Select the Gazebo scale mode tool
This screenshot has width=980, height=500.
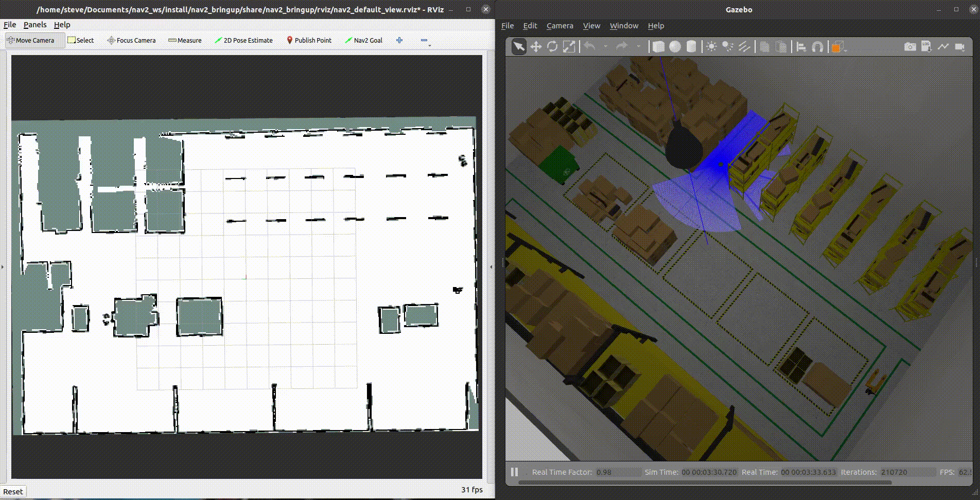tap(569, 47)
